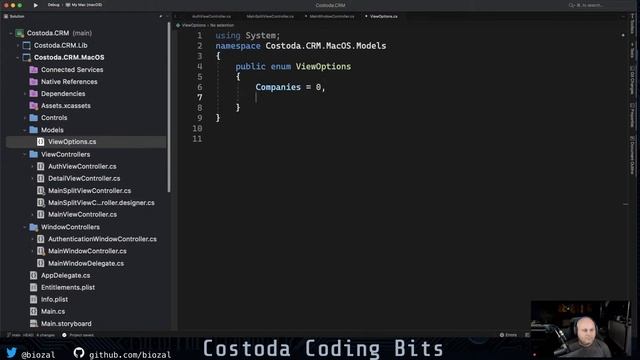Expand the Controls folder

point(25,118)
